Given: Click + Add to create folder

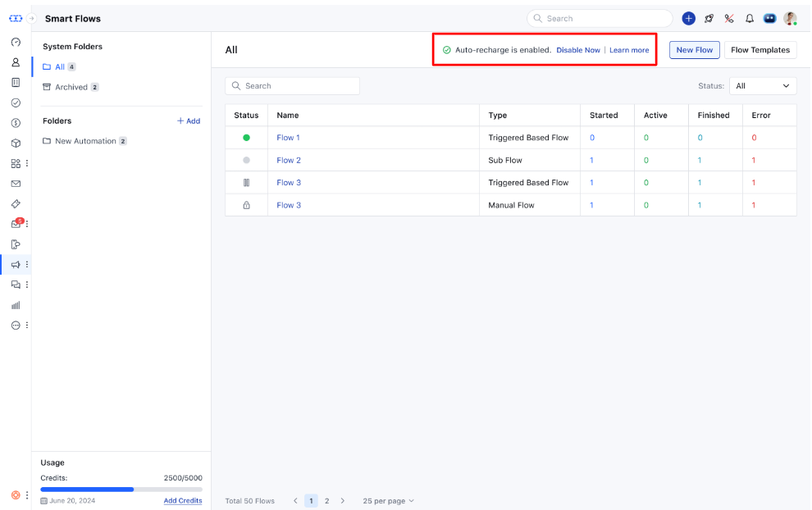Looking at the screenshot, I should click(x=189, y=121).
